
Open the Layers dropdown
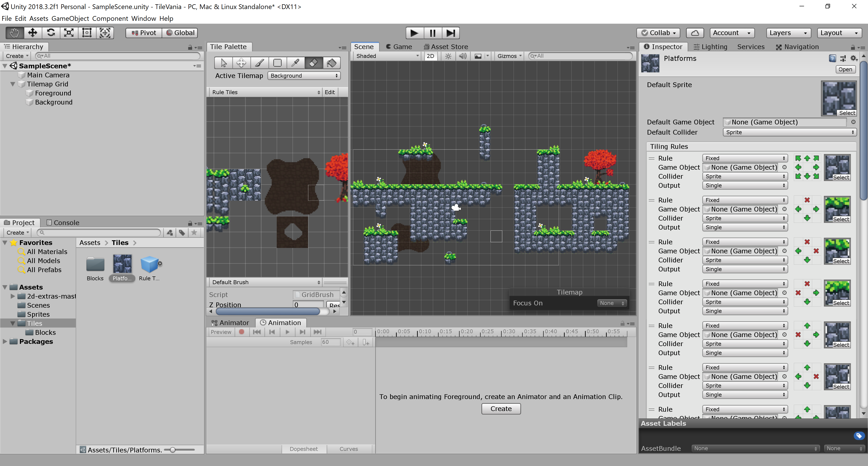pyautogui.click(x=788, y=33)
